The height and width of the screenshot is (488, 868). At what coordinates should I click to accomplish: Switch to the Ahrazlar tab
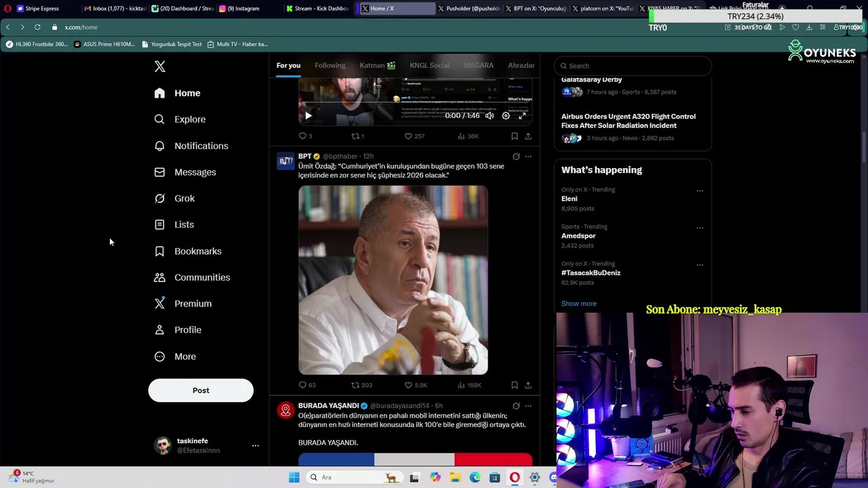[x=521, y=65]
